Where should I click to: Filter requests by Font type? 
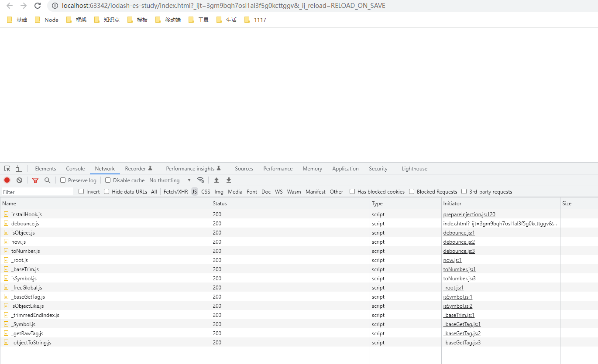tap(252, 191)
